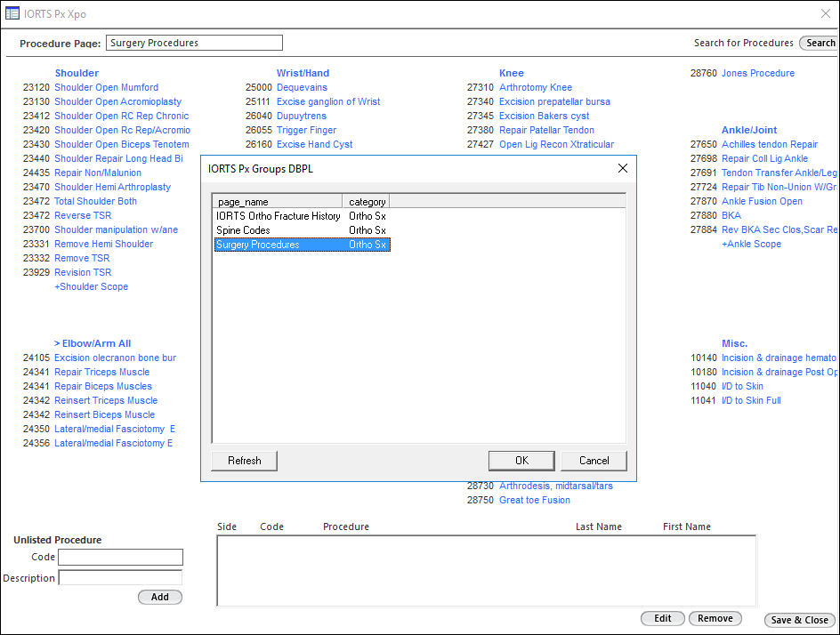
Task: Select Dupuytrens procedure
Action: pyautogui.click(x=301, y=116)
